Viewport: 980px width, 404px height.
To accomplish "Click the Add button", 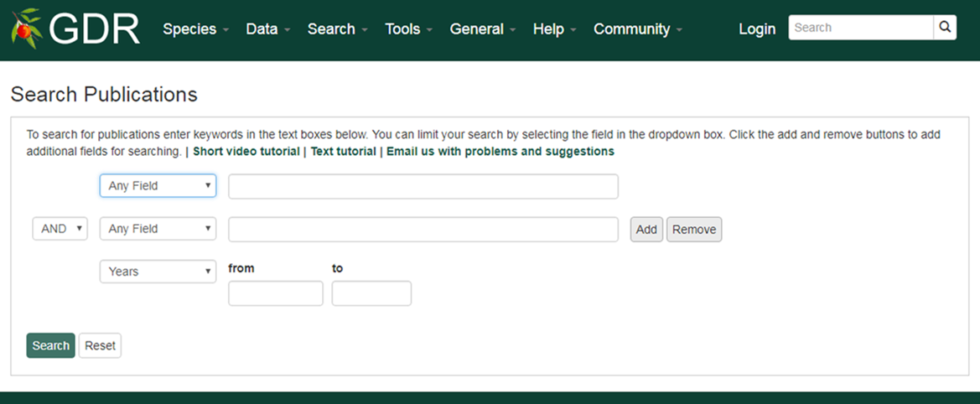I will [646, 229].
